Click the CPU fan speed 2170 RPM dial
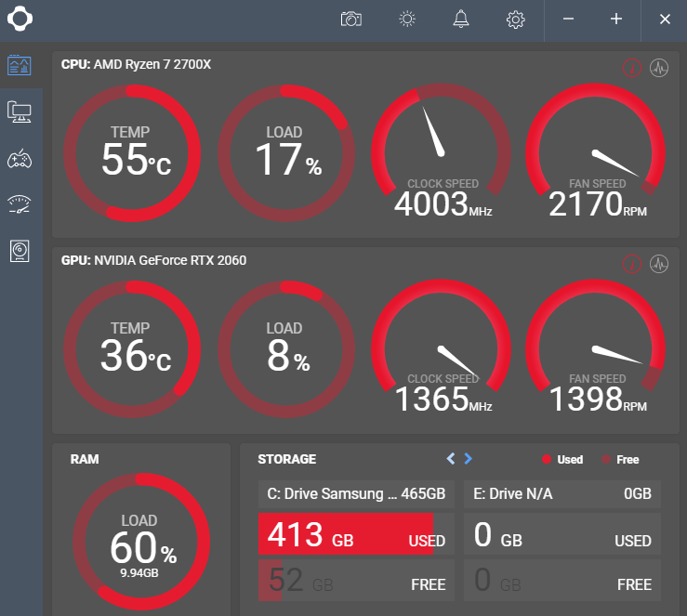This screenshot has width=687, height=616. pyautogui.click(x=595, y=151)
